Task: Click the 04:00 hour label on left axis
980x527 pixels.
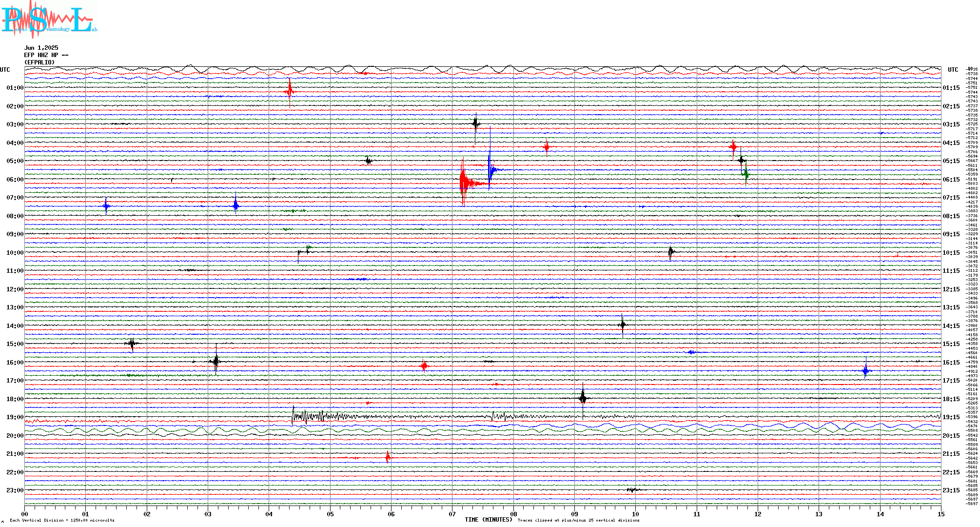Action: coord(15,143)
